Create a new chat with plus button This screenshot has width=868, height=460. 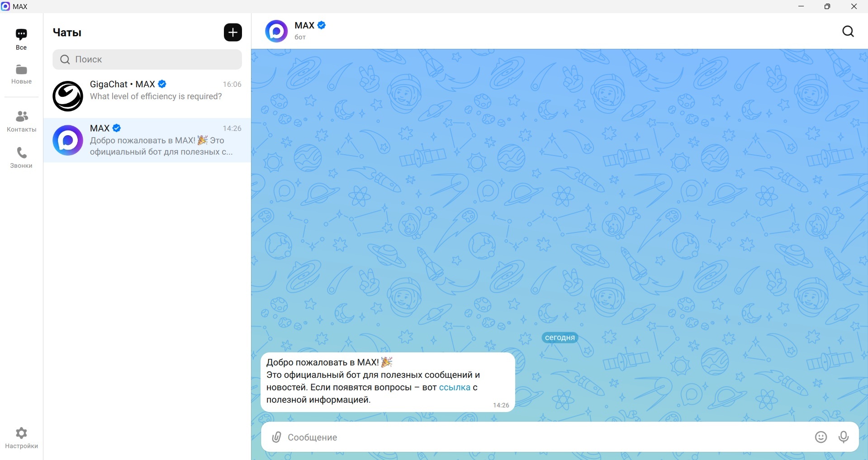click(x=233, y=33)
